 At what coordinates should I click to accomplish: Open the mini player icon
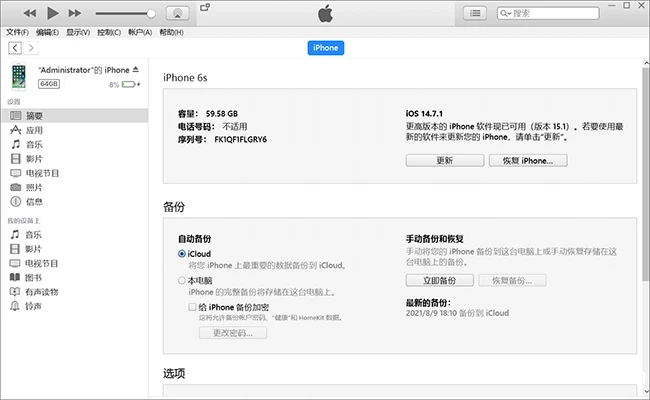[205, 7]
